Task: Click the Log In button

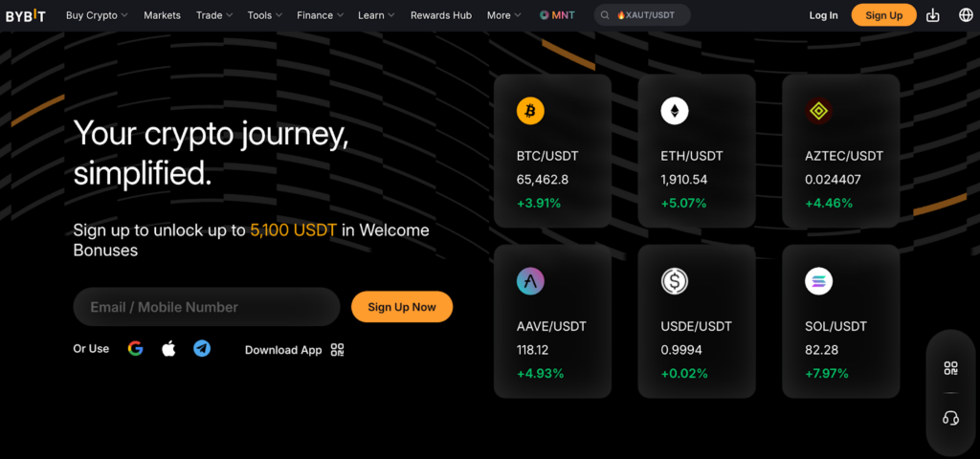Action: pos(823,15)
